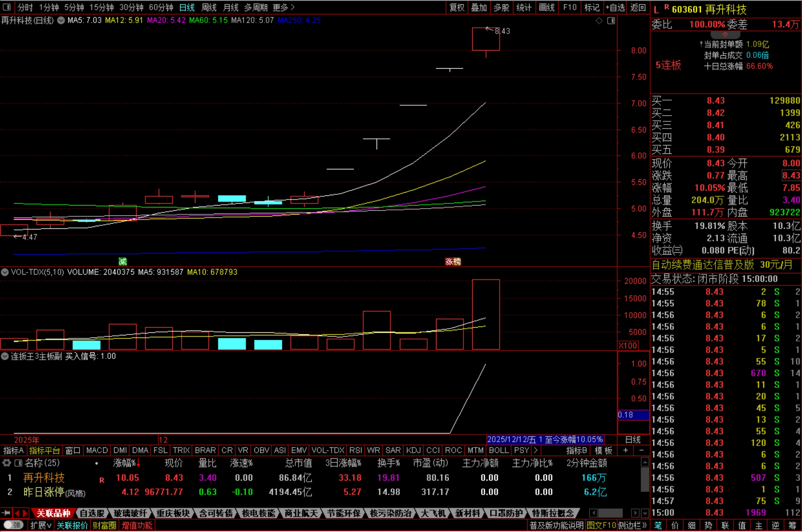The height and width of the screenshot is (532, 802).
Task: Click the layout icon at top-left corner
Action: coord(7,7)
